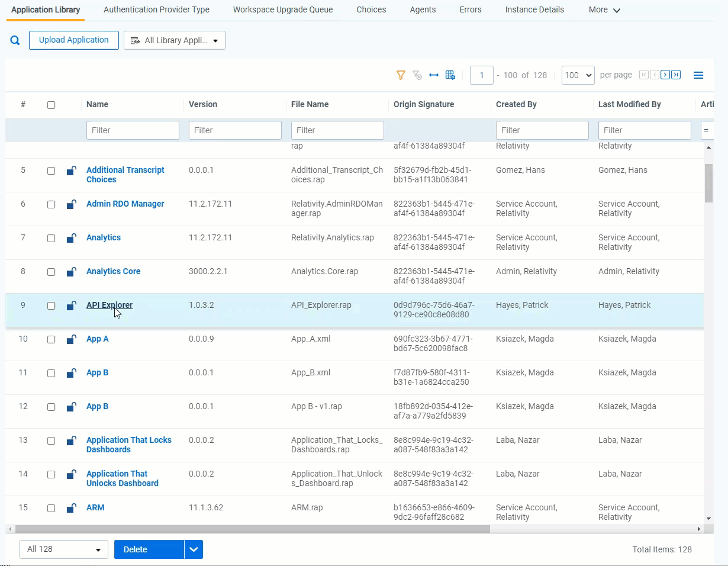Expand the per page count dropdown

(x=578, y=75)
